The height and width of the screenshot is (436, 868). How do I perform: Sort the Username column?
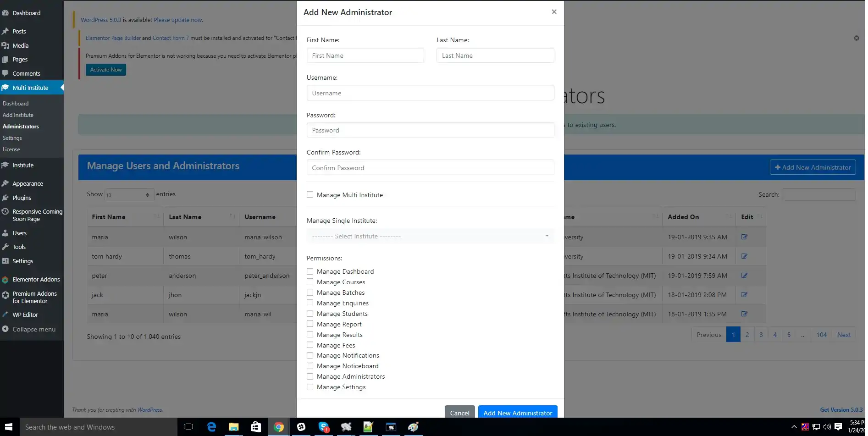point(260,217)
